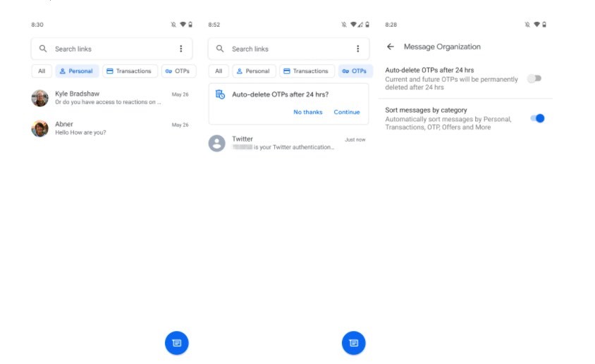Dismiss the auto-delete prompt with No thanks
The width and height of the screenshot is (595, 364).
[308, 112]
